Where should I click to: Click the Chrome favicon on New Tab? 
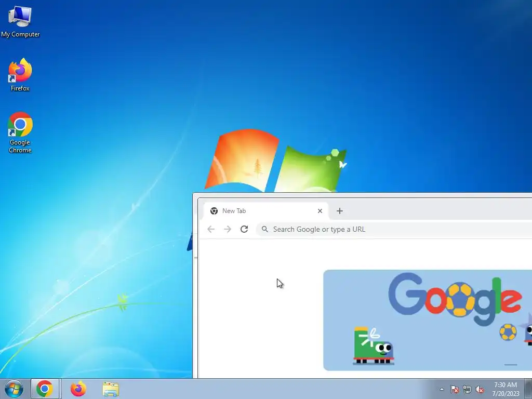(x=214, y=211)
